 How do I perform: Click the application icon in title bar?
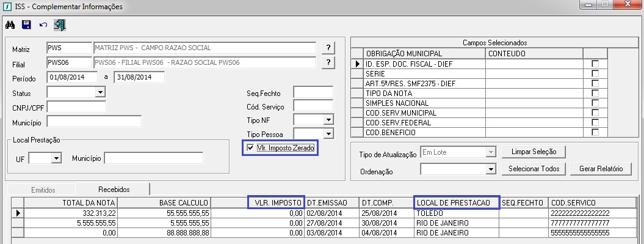coord(7,7)
